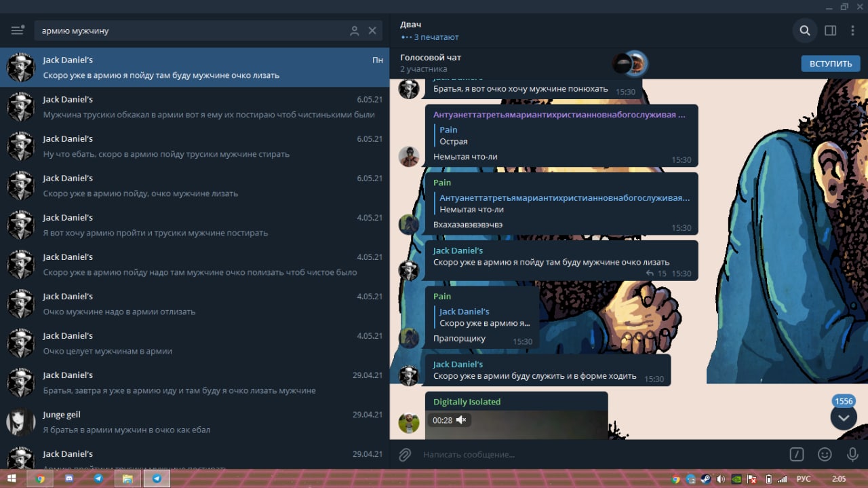Click message 'Скоро уже в армии буду служить'
Image resolution: width=868 pixels, height=488 pixels.
(x=548, y=371)
